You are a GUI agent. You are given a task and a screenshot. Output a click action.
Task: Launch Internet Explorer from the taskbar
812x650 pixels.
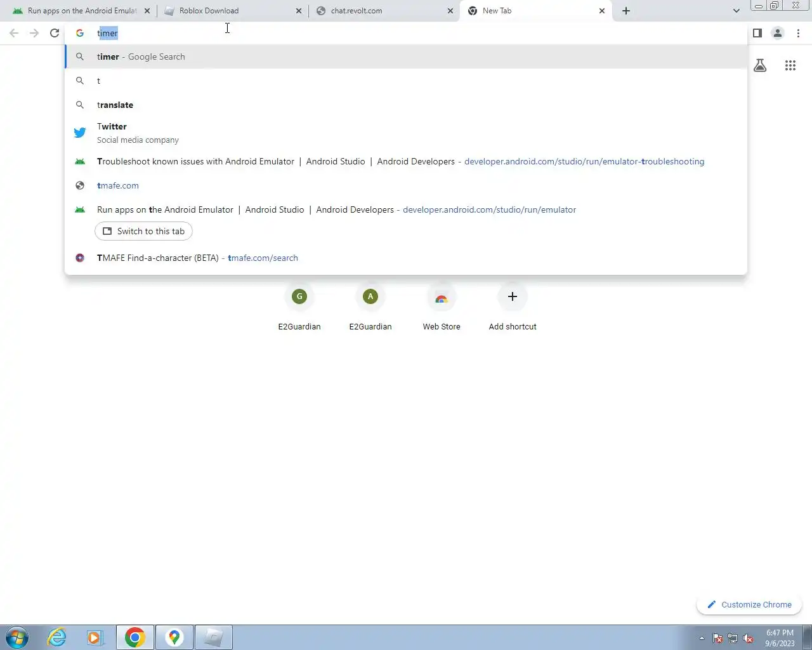point(57,637)
